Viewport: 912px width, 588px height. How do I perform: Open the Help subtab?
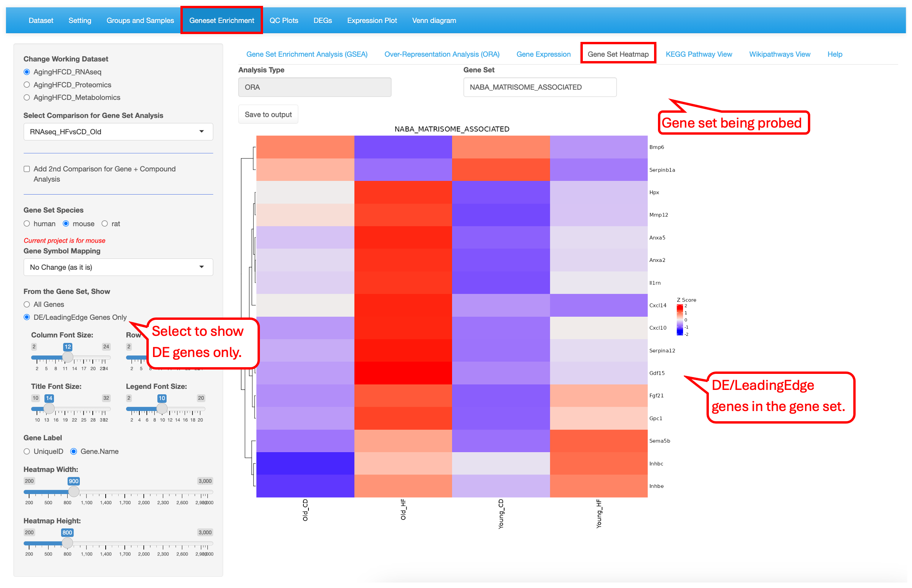tap(834, 54)
